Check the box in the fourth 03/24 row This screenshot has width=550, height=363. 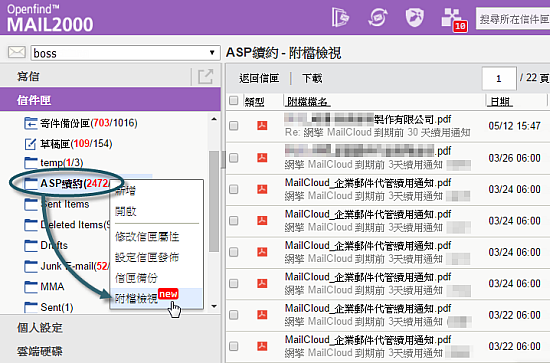(234, 283)
